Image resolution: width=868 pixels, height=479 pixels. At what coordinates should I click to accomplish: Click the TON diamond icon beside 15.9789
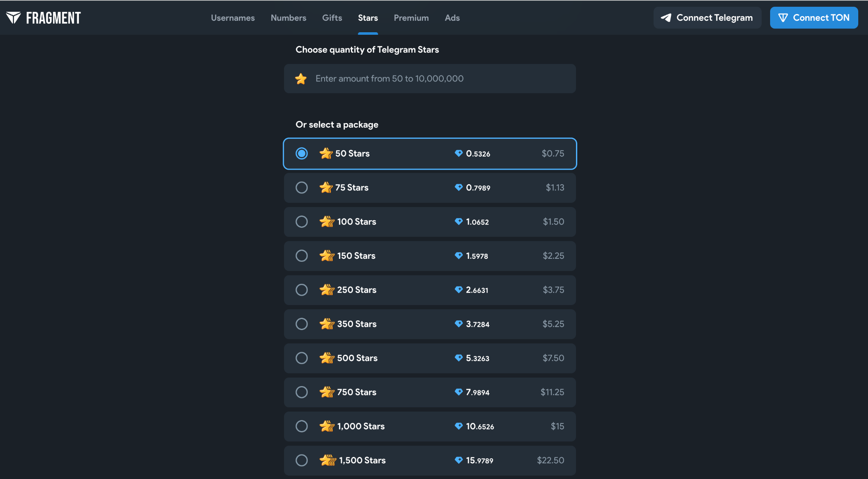pyautogui.click(x=459, y=460)
